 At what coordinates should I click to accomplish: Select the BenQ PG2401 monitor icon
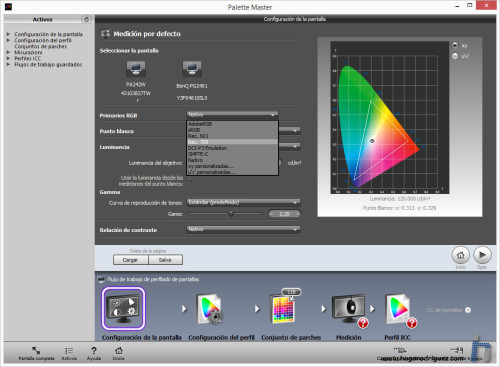(x=192, y=69)
